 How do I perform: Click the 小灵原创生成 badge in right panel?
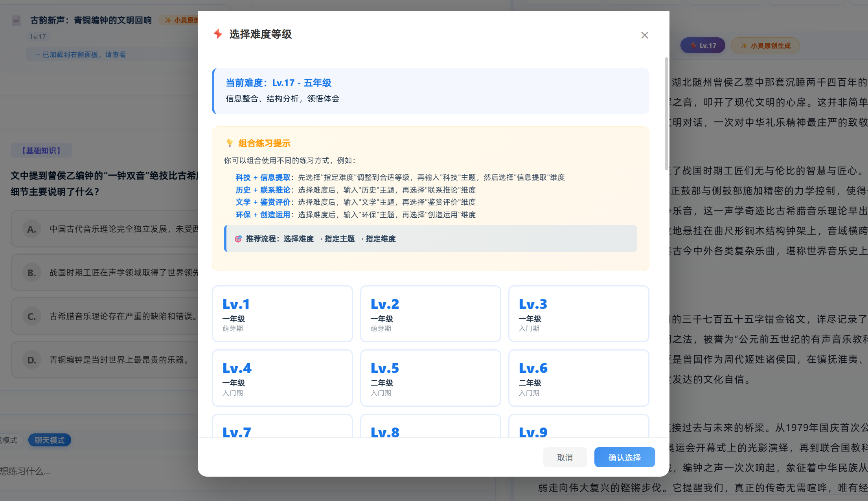(765, 46)
